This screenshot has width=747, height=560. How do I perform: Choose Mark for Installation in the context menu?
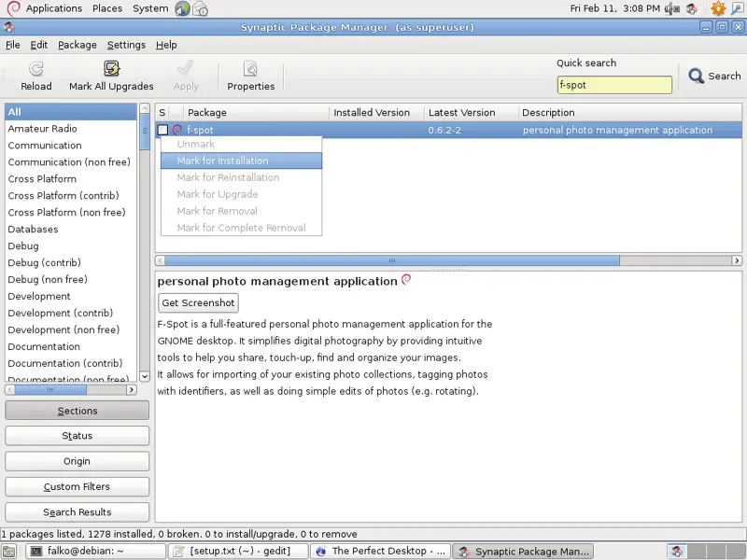(242, 161)
